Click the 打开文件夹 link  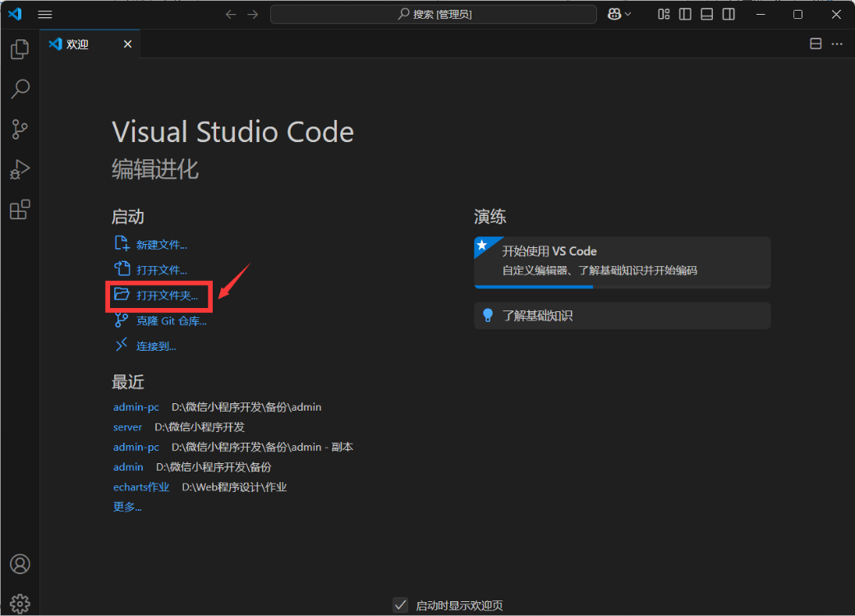click(167, 296)
